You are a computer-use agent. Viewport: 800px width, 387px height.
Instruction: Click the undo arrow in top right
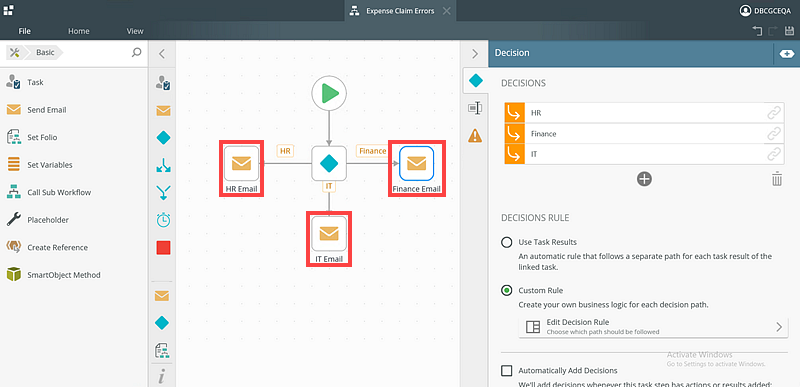coord(757,31)
